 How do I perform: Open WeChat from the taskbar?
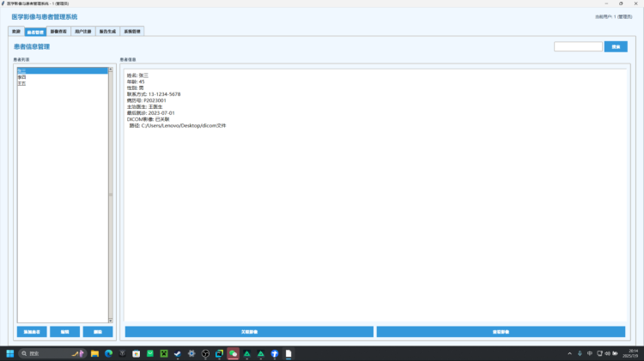point(233,353)
